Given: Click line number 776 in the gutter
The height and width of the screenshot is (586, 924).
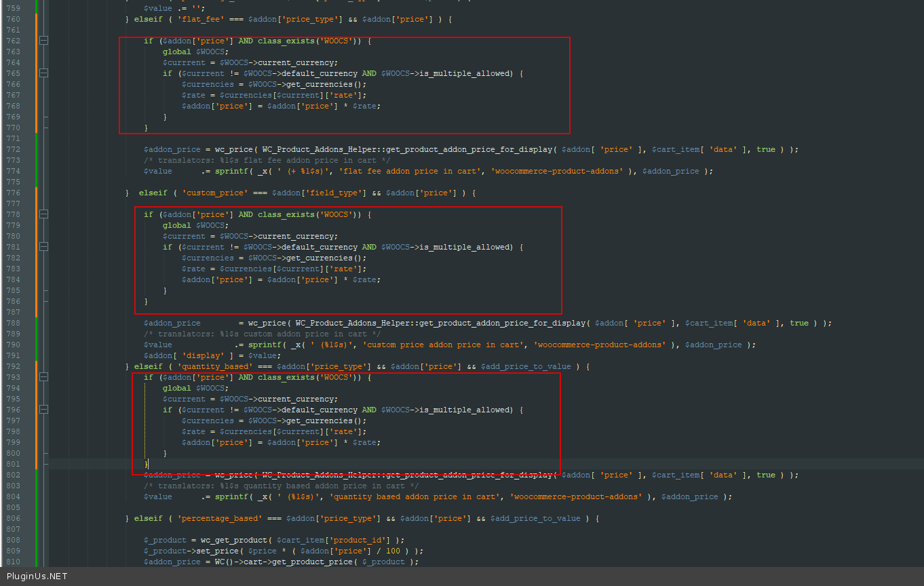Looking at the screenshot, I should click(13, 193).
